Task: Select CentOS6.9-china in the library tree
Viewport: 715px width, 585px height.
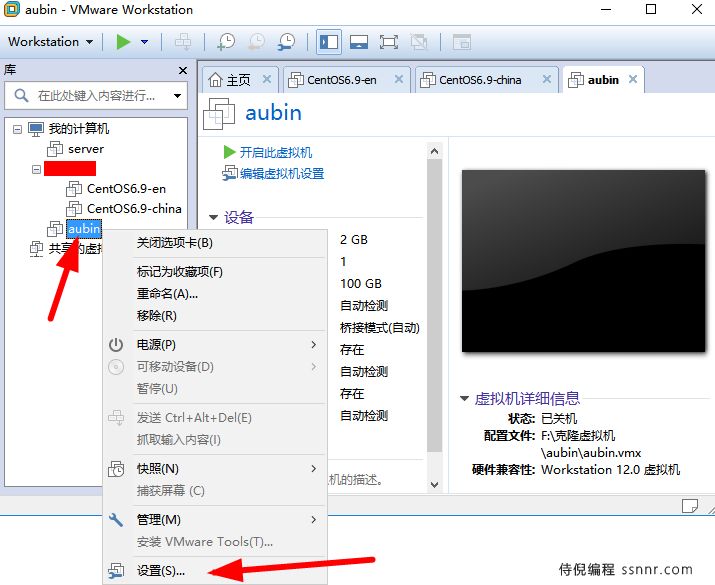Action: [134, 209]
